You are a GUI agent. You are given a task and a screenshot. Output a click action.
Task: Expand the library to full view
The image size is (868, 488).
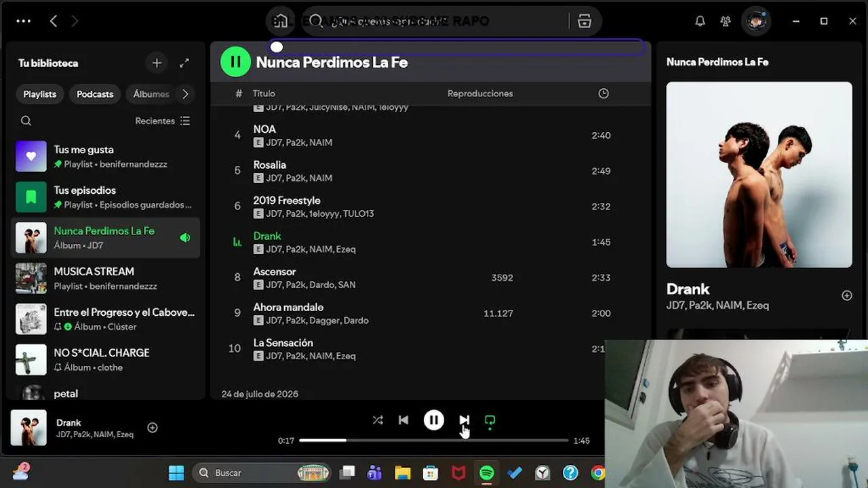184,63
